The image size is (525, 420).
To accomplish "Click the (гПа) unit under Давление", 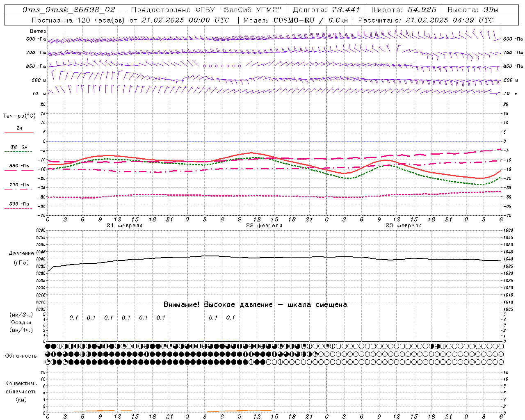I will click(21, 263).
